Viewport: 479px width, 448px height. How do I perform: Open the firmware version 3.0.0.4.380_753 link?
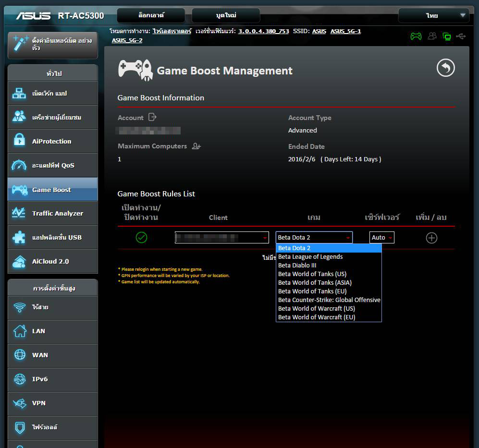click(x=263, y=31)
